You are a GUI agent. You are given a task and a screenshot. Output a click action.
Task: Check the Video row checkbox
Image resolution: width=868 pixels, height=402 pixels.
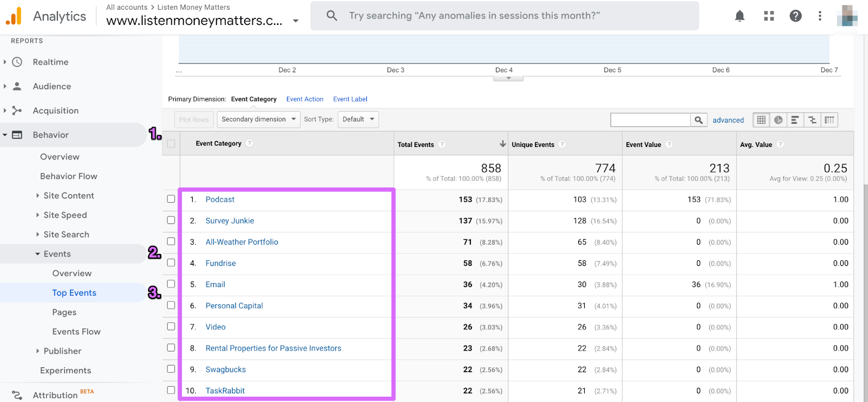click(x=171, y=327)
